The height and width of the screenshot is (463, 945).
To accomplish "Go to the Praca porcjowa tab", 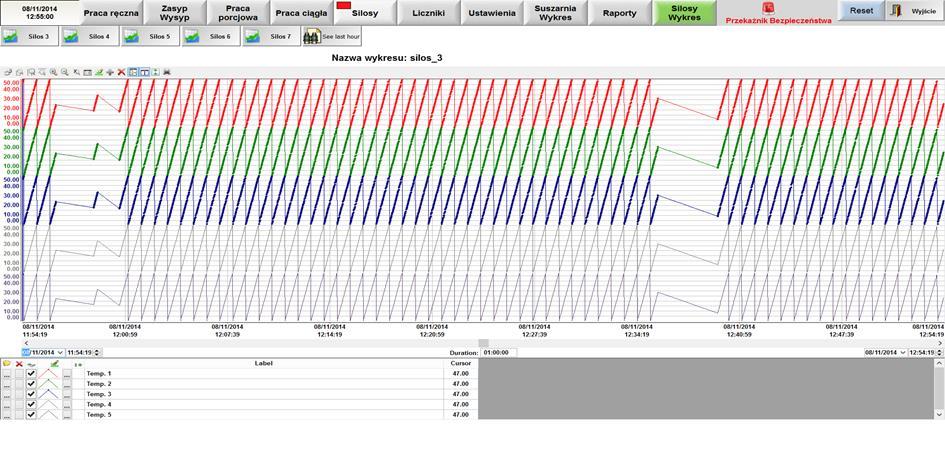I will click(238, 13).
